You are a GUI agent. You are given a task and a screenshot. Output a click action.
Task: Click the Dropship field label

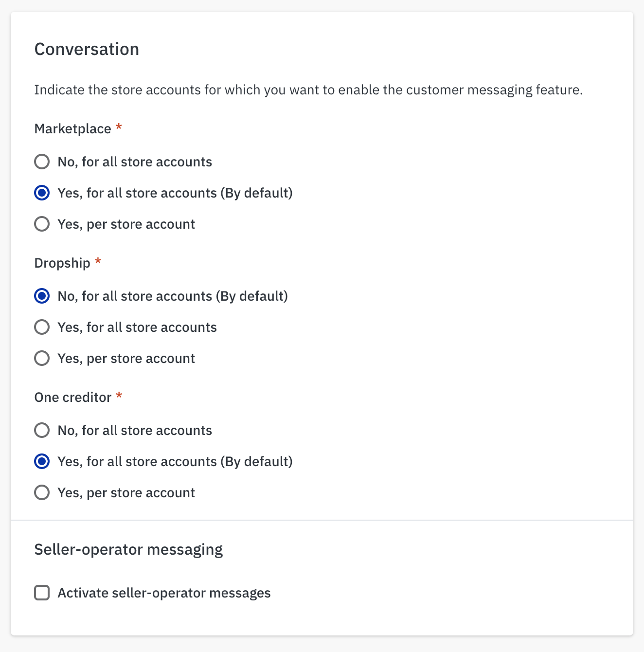coord(62,263)
